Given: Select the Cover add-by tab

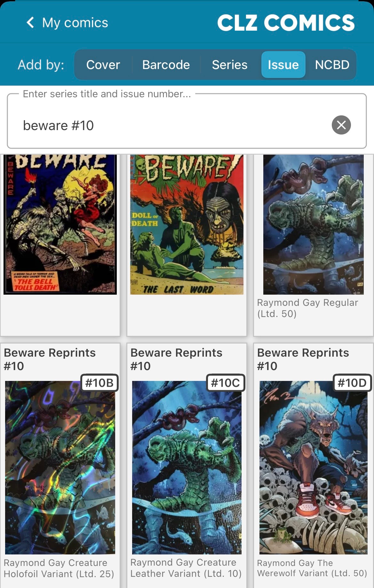Looking at the screenshot, I should [103, 65].
